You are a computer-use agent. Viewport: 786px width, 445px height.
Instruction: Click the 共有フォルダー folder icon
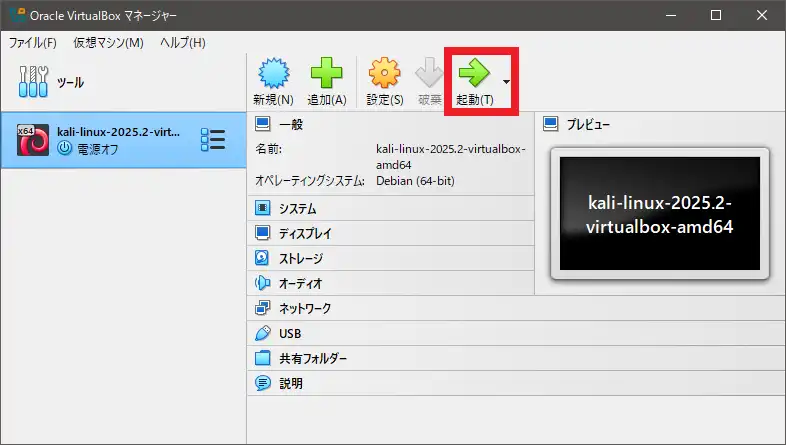[263, 358]
